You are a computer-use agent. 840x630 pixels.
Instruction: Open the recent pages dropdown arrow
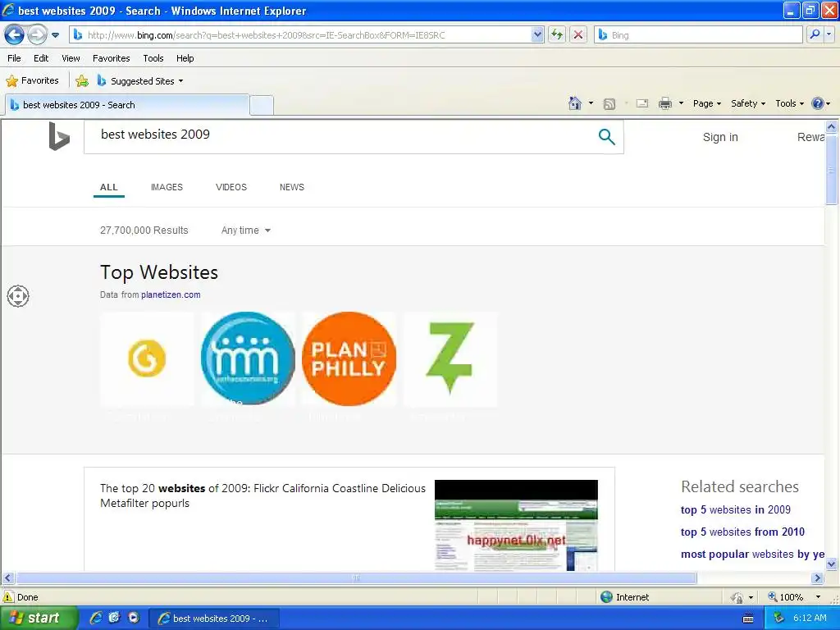coord(55,35)
